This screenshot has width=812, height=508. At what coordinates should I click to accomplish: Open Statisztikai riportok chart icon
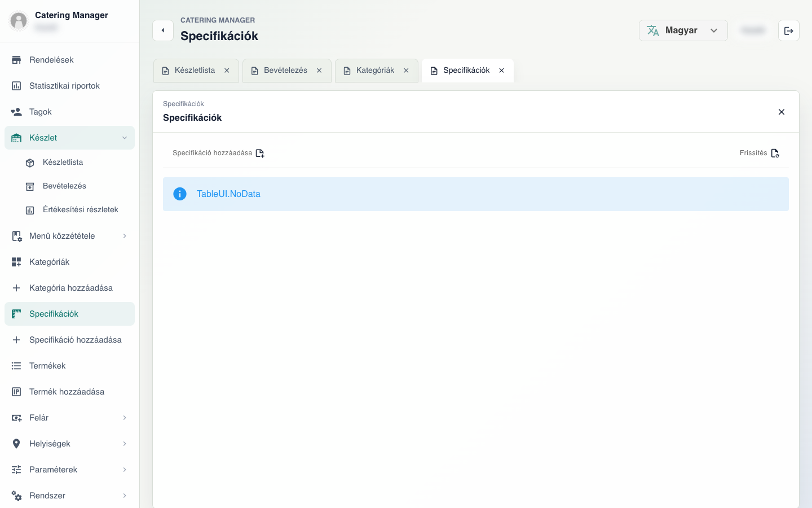[x=16, y=86]
